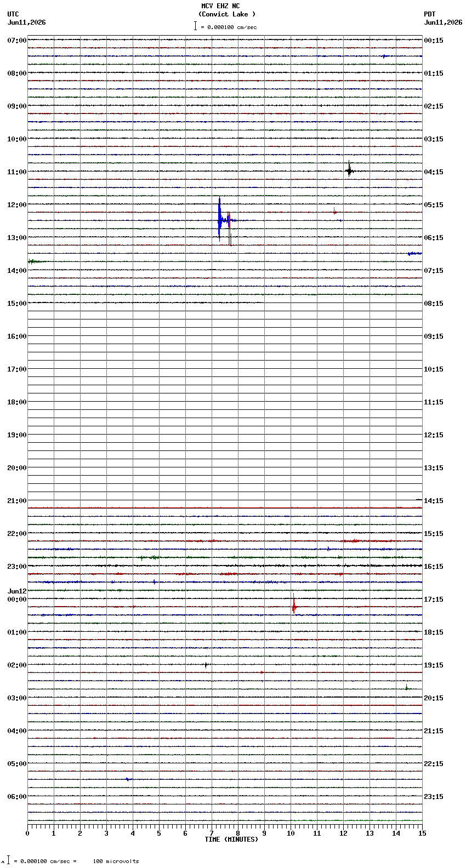
Task: Click the 20:00 UTC row label
Action: (17, 468)
